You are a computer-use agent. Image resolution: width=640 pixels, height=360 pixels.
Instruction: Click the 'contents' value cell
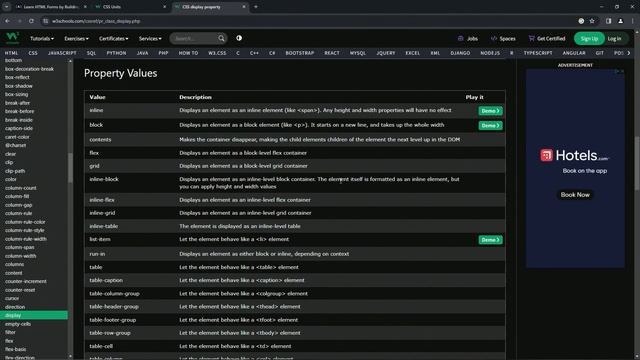click(x=100, y=140)
